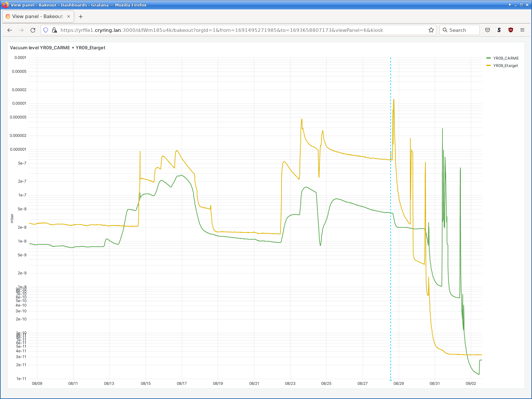Image resolution: width=532 pixels, height=399 pixels.
Task: Click the blue annotation marker on time axis
Action: click(x=391, y=380)
